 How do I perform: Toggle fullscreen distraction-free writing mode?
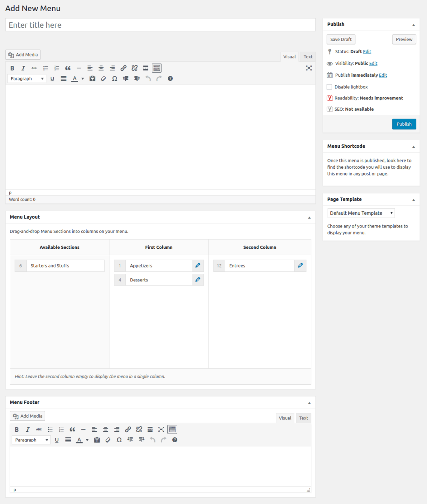[309, 68]
